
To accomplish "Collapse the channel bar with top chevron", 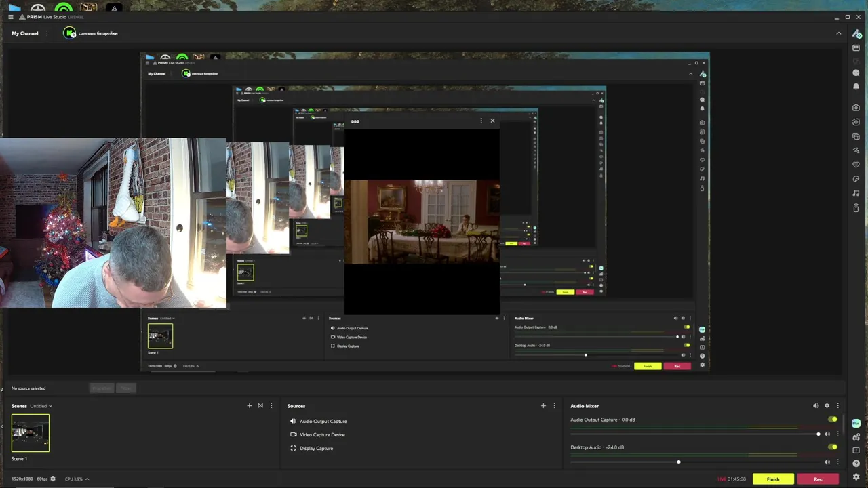I will click(x=839, y=33).
